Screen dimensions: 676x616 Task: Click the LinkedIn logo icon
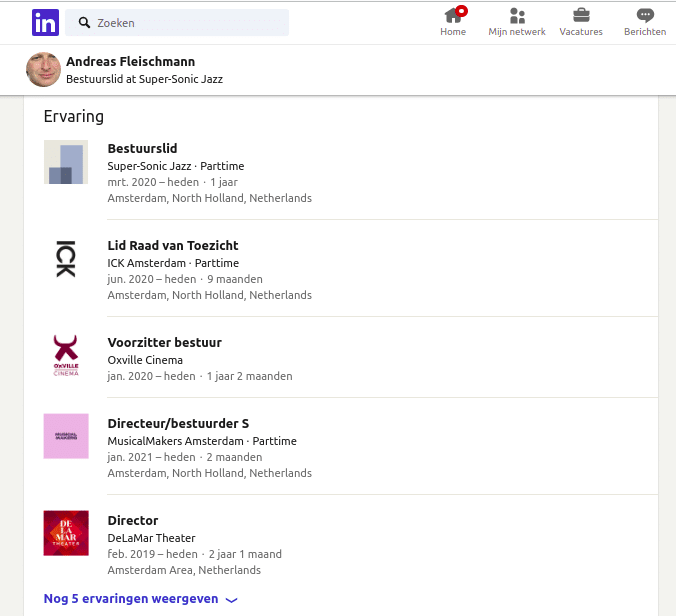(45, 22)
